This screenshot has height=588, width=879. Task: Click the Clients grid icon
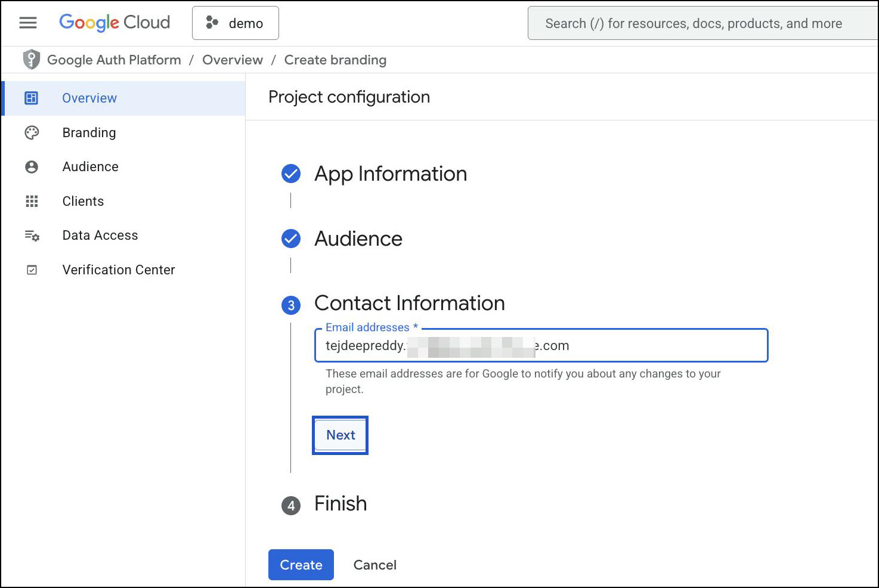tap(32, 202)
